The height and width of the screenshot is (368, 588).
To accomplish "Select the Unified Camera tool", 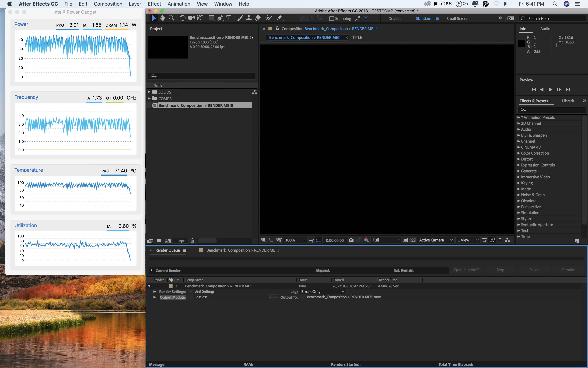I will pos(191,18).
